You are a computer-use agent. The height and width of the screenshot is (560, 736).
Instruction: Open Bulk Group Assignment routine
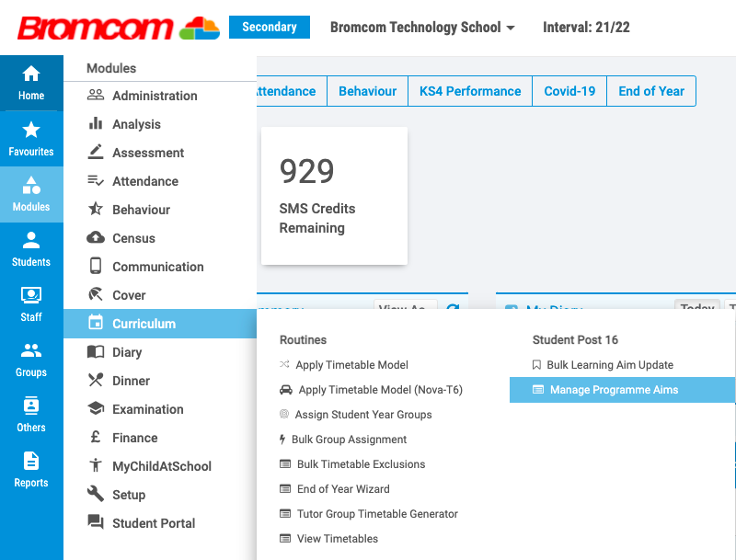350,440
